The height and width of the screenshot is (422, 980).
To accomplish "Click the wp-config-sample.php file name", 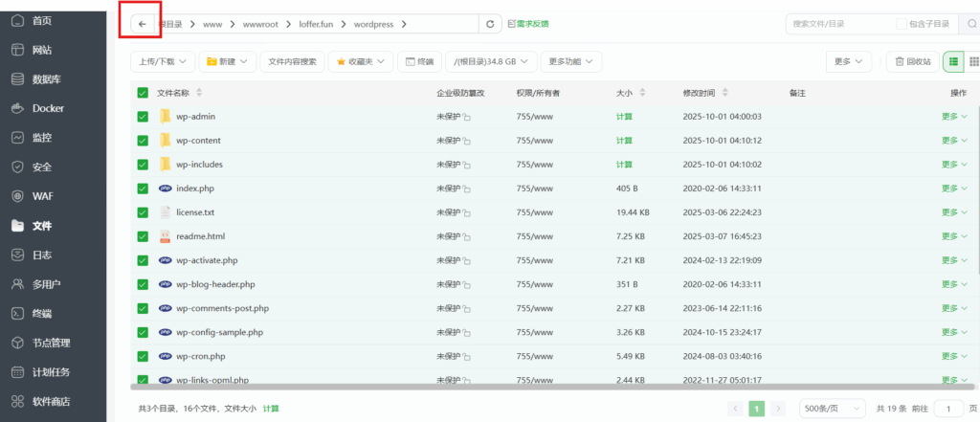I will tap(219, 332).
